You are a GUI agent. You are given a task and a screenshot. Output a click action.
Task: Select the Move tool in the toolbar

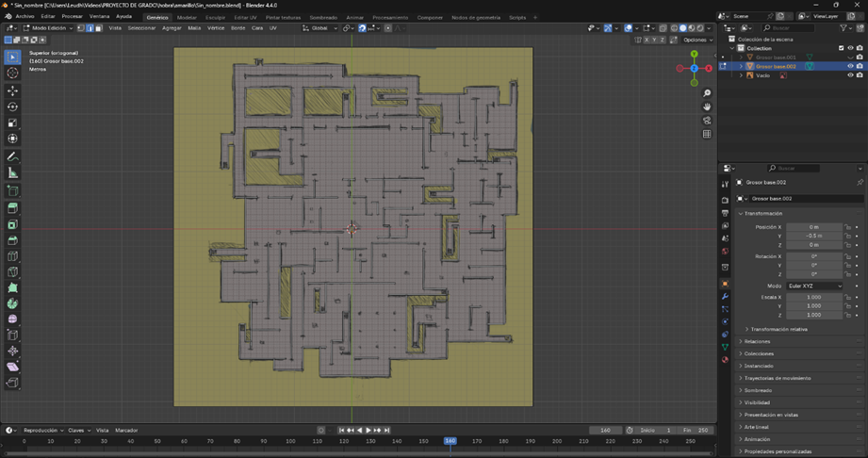(x=12, y=90)
